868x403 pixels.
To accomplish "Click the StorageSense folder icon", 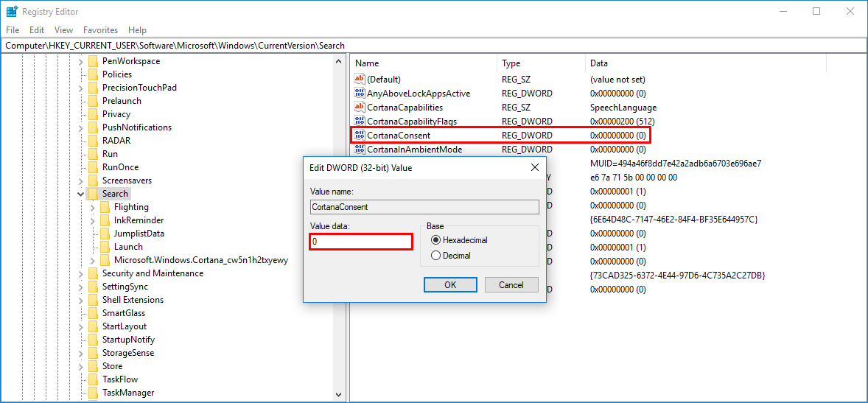I will coord(93,353).
